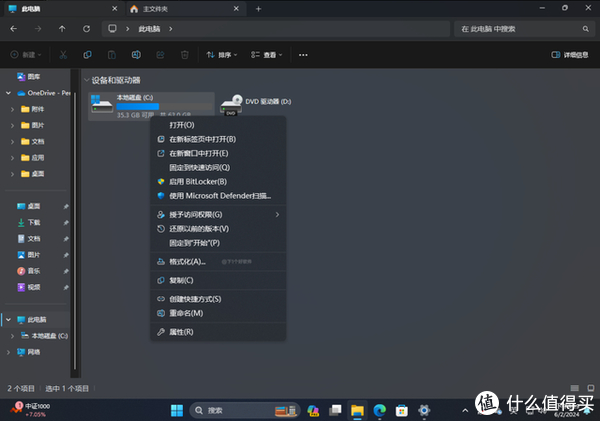
Task: Click the Copy toolbar icon
Action: click(x=87, y=55)
